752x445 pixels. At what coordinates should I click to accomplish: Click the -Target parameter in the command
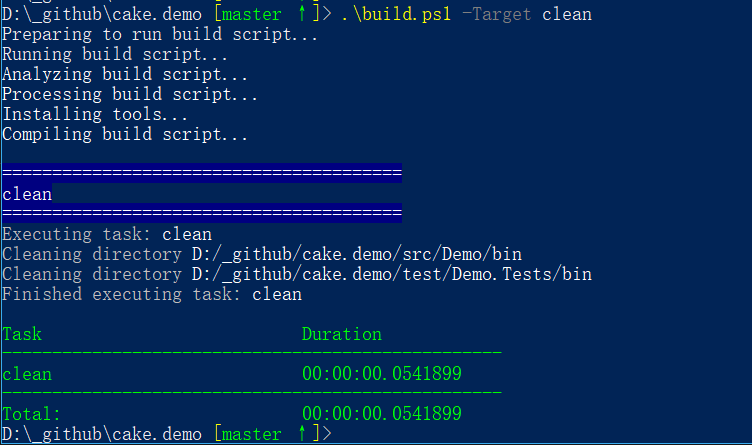click(x=497, y=14)
